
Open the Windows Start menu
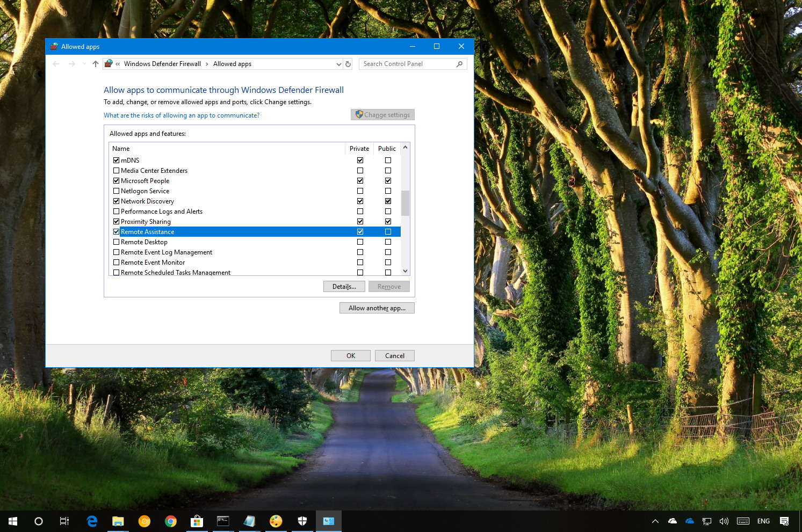(13, 521)
